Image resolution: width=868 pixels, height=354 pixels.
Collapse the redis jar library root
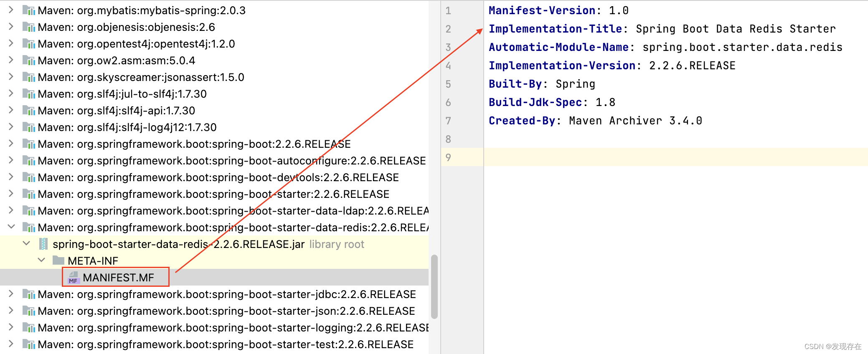point(26,243)
